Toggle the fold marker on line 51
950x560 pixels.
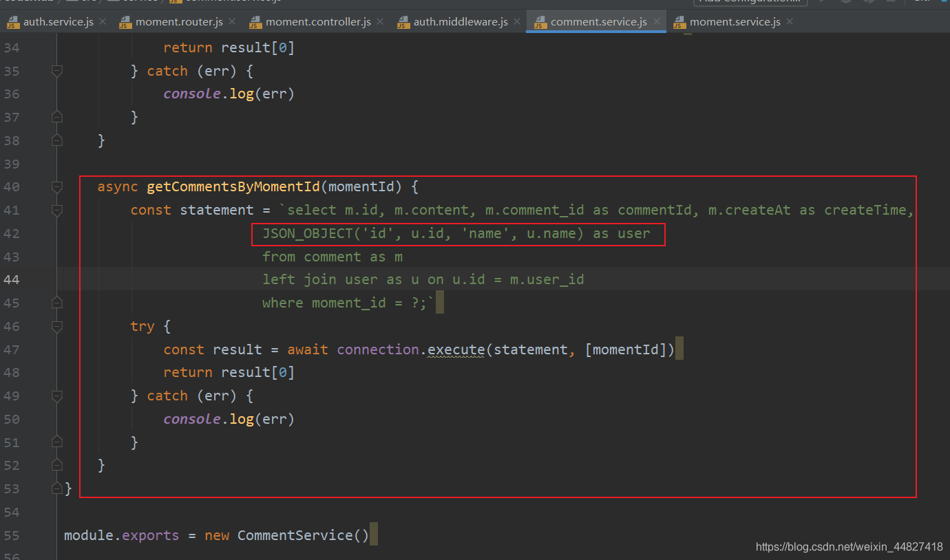[57, 442]
